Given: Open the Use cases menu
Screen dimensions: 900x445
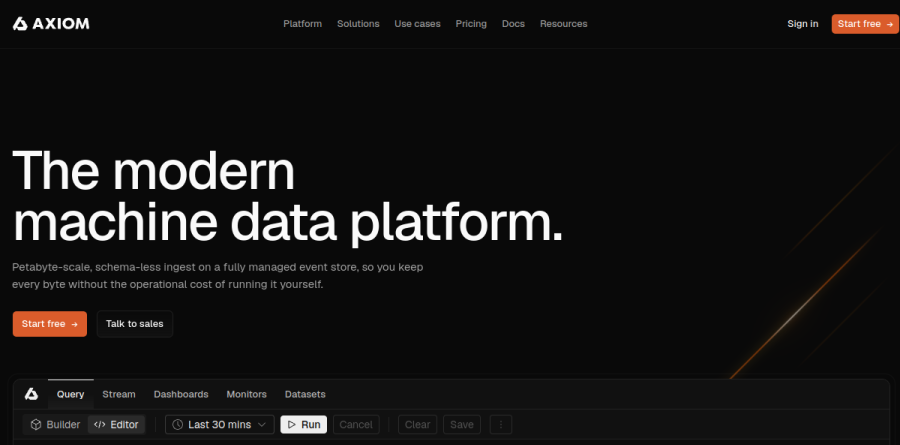Looking at the screenshot, I should (417, 24).
